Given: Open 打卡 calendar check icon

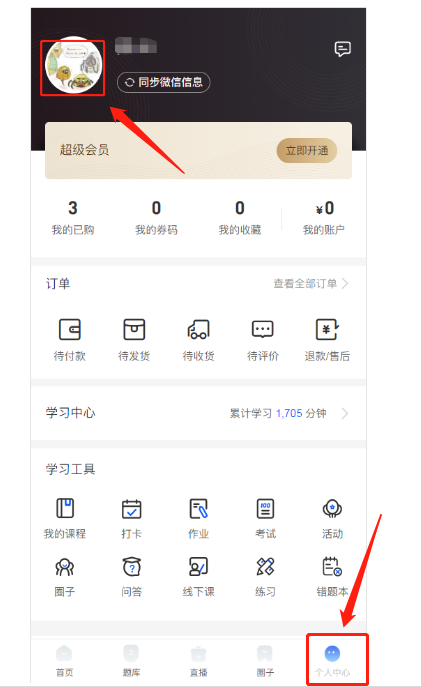Looking at the screenshot, I should [x=131, y=509].
